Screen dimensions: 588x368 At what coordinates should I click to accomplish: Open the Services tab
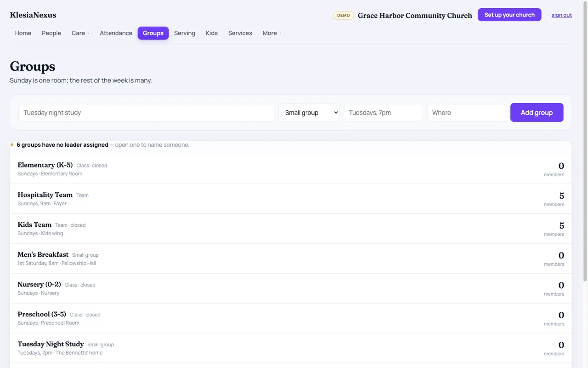coord(240,33)
